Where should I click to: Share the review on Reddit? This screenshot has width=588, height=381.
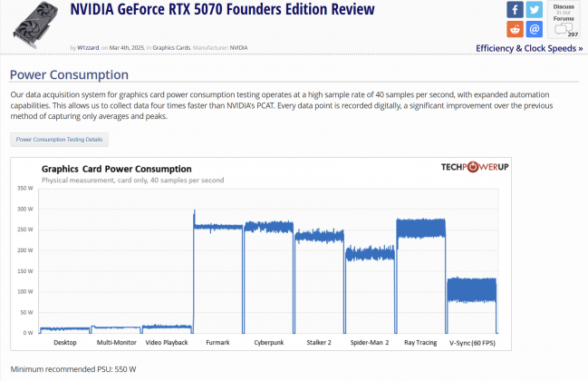click(x=515, y=29)
